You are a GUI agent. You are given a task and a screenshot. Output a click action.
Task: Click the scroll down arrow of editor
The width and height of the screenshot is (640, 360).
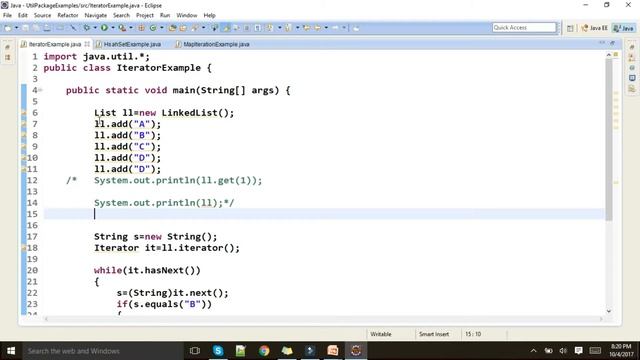pyautogui.click(x=609, y=311)
